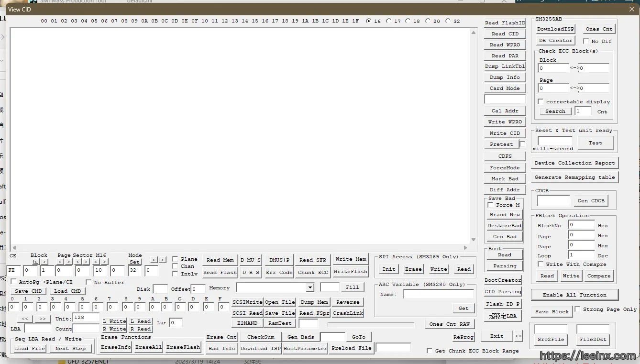The height and width of the screenshot is (364, 640).
Task: Click the Read CID button
Action: coord(505,33)
